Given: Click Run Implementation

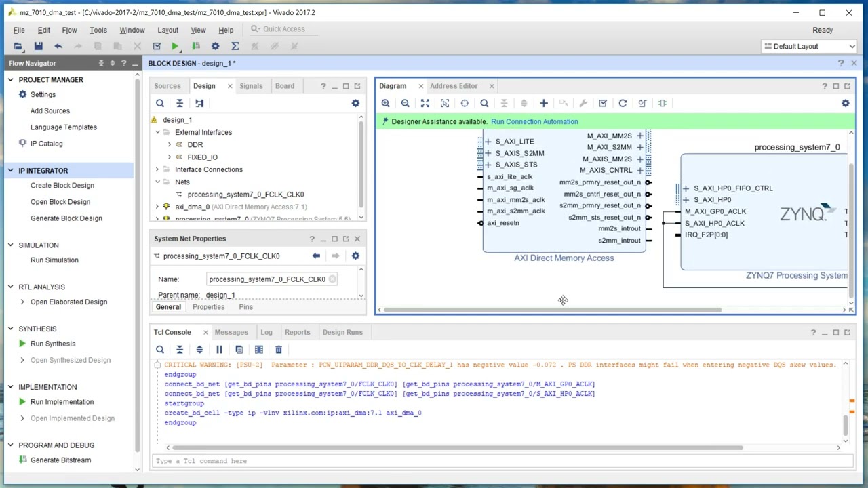Looking at the screenshot, I should pyautogui.click(x=62, y=402).
